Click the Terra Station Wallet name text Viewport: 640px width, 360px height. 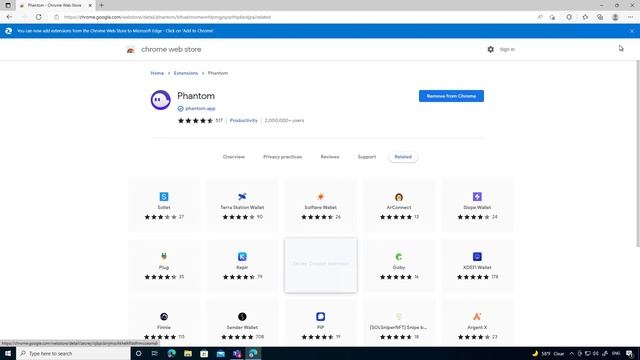click(x=242, y=207)
